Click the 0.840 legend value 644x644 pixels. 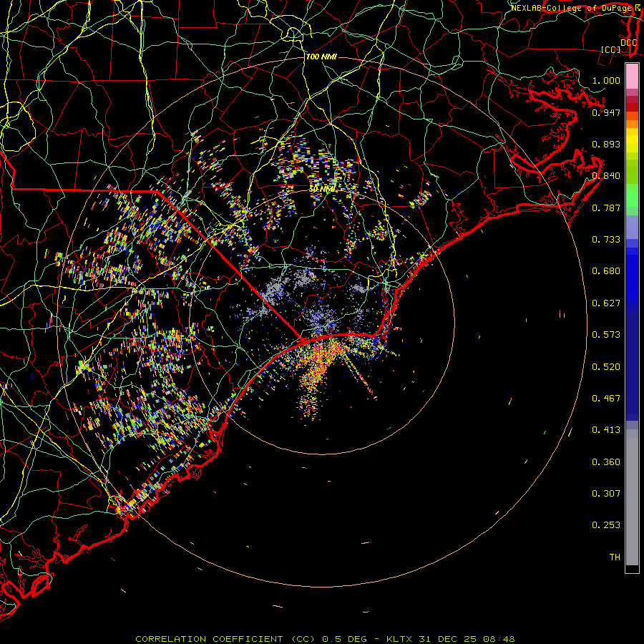point(606,176)
